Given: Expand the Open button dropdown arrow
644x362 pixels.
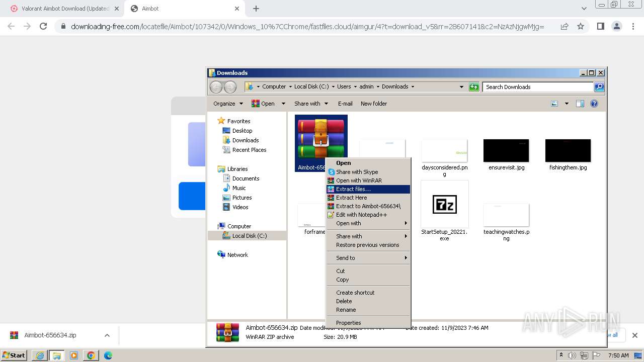Looking at the screenshot, I should [x=283, y=104].
